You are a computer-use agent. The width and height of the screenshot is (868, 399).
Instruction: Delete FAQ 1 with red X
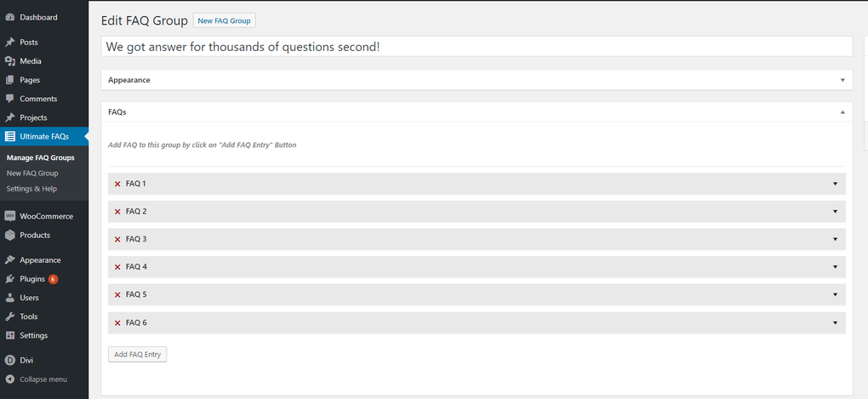coord(117,184)
